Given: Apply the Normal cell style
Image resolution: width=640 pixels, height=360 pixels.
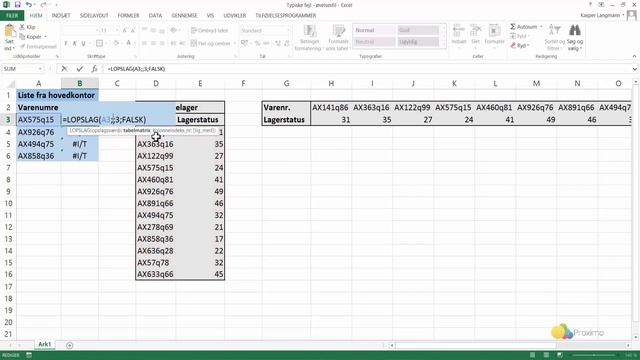Looking at the screenshot, I should 374,30.
